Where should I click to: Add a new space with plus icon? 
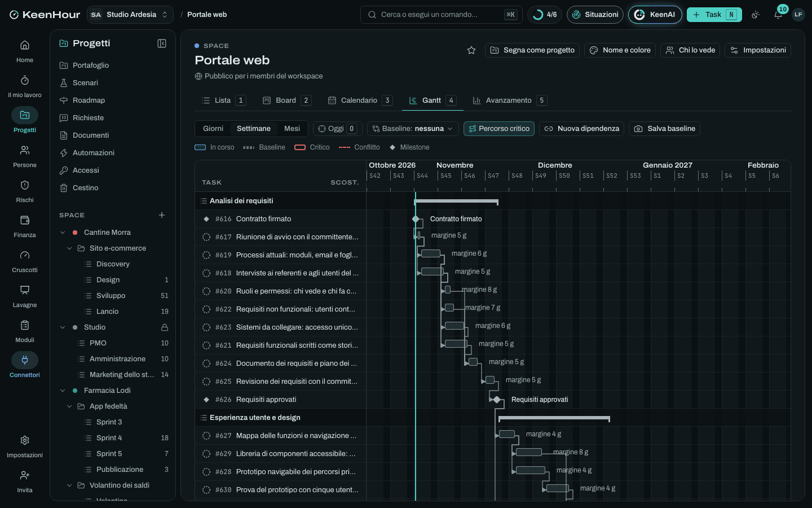point(162,215)
